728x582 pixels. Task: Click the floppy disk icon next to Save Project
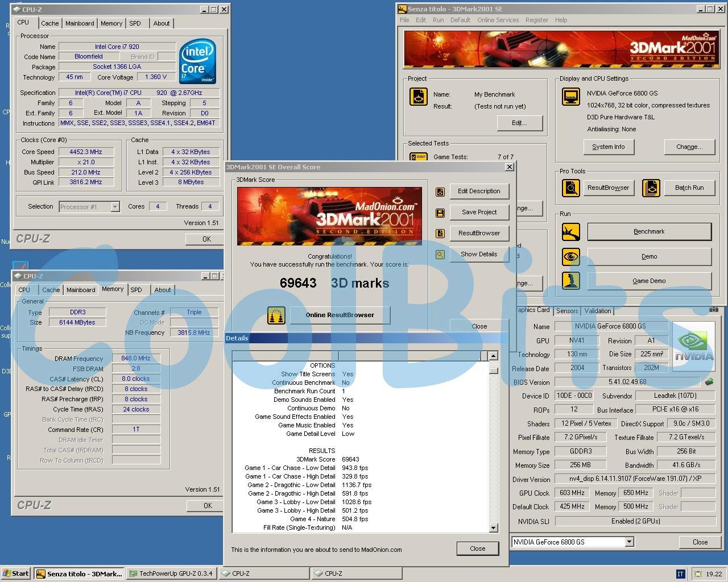click(x=440, y=213)
